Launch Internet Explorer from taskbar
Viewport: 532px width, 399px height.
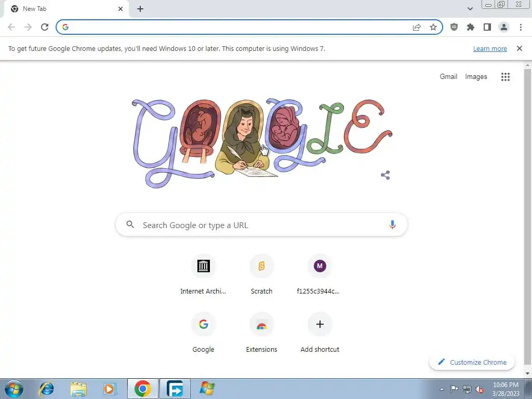[x=46, y=389]
